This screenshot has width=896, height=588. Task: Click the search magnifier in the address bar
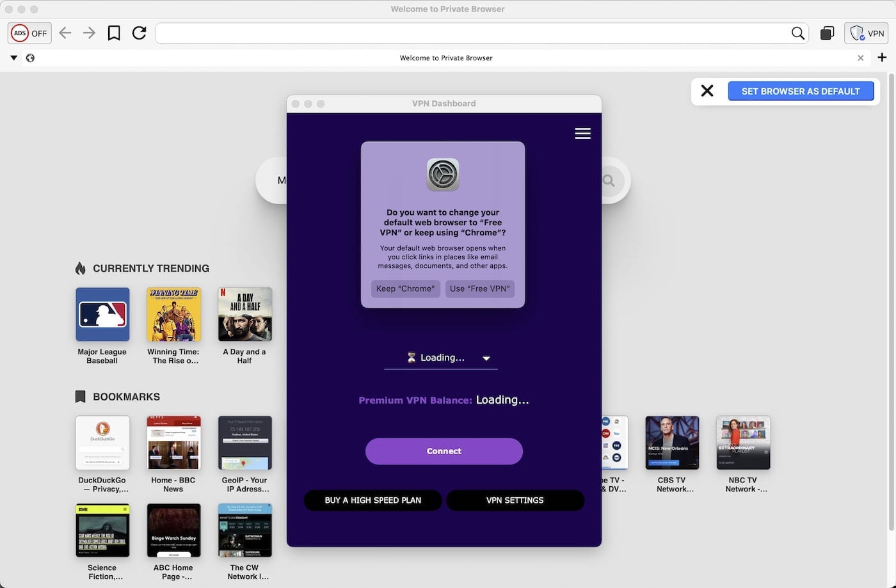797,33
